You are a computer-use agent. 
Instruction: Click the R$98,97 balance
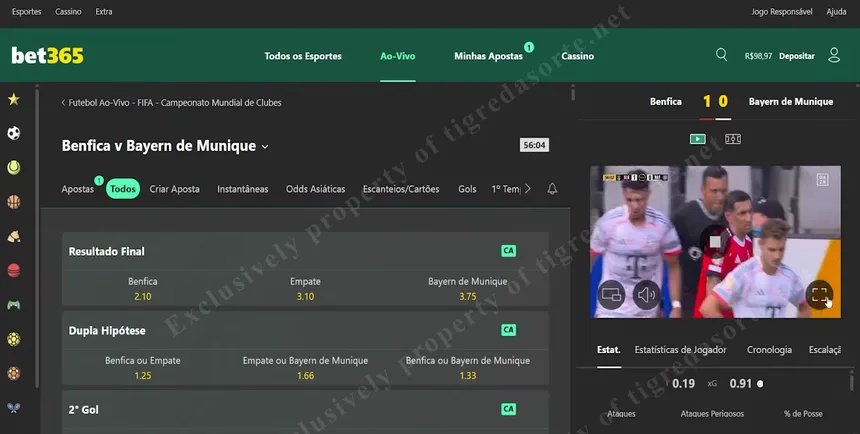[x=758, y=56]
